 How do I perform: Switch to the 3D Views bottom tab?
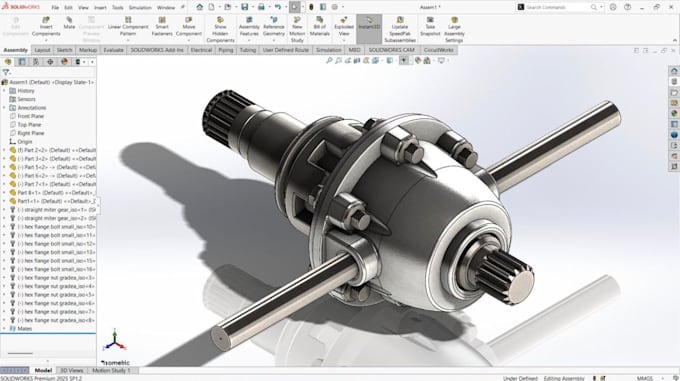click(x=72, y=370)
